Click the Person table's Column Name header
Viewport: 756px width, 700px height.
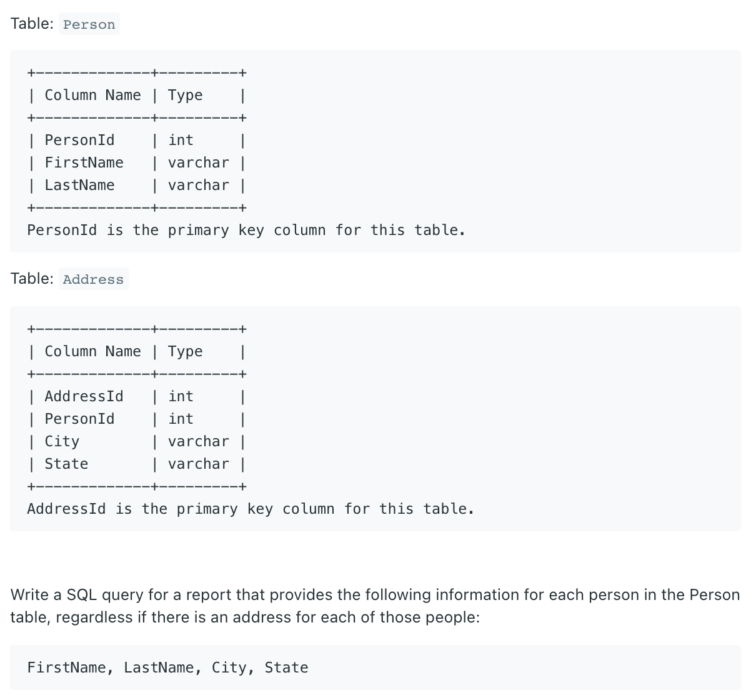pos(92,96)
